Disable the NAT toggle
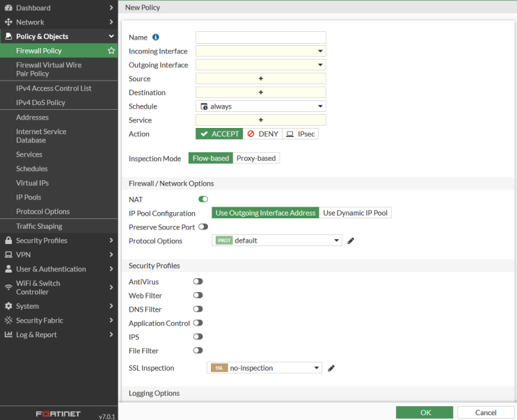This screenshot has width=517, height=420. 203,200
